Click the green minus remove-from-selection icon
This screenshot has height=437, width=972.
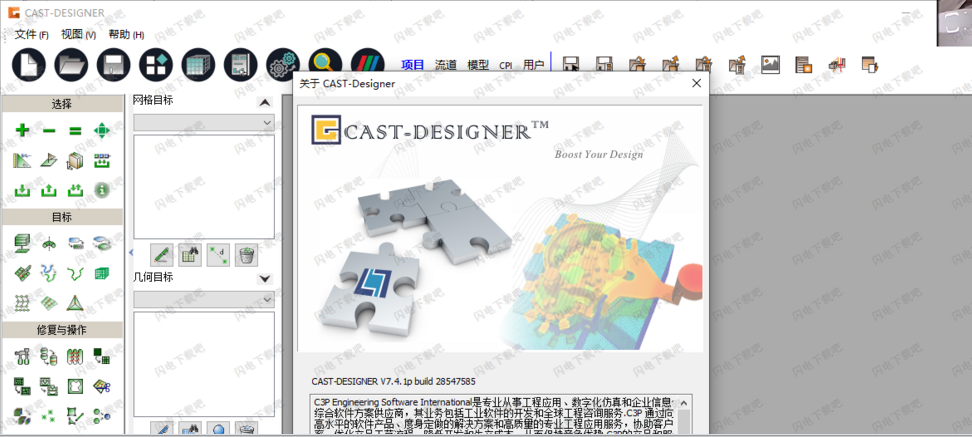[49, 130]
